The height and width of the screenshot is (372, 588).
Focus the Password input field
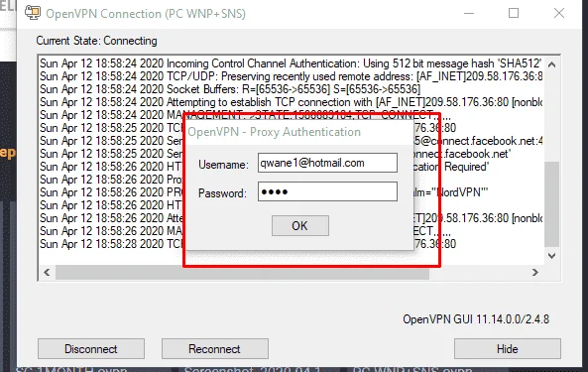(327, 191)
